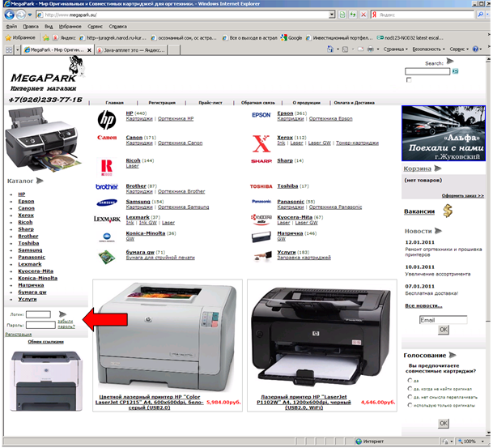Click the brother brand logo

[107, 187]
